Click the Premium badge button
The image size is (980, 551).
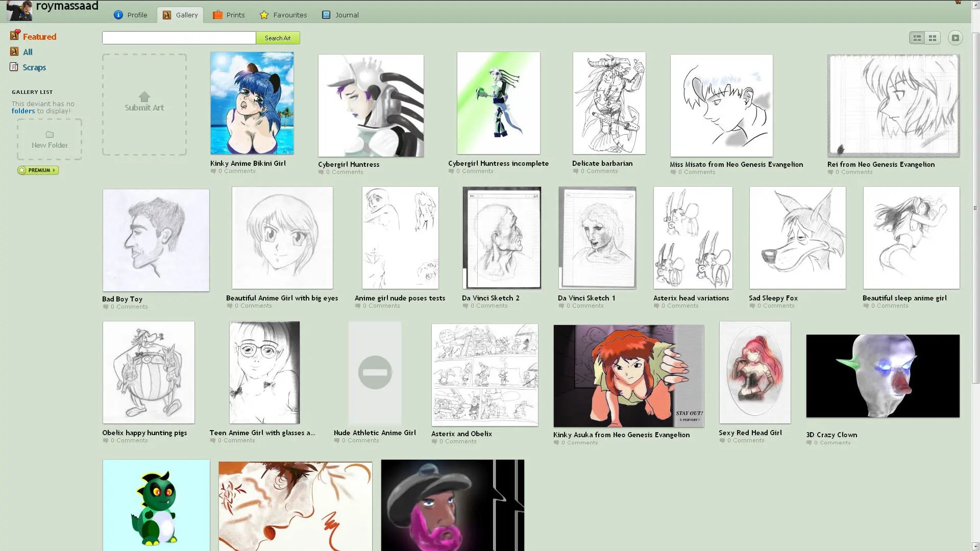(x=38, y=170)
